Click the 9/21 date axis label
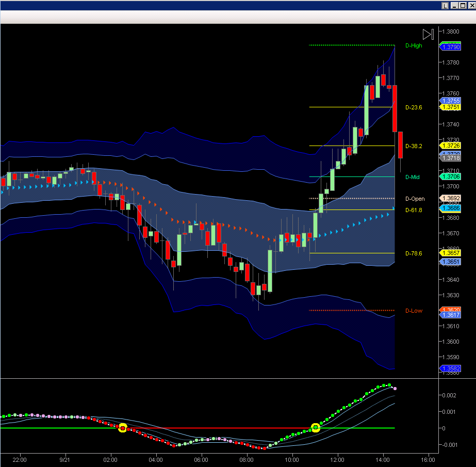The image size is (476, 467). tap(64, 460)
